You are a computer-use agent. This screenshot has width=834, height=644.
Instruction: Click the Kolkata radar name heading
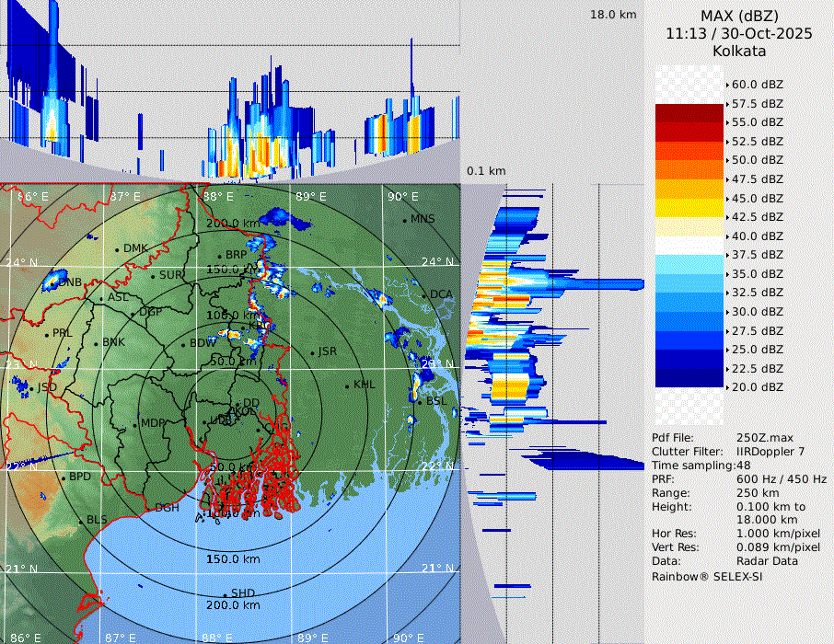[739, 51]
